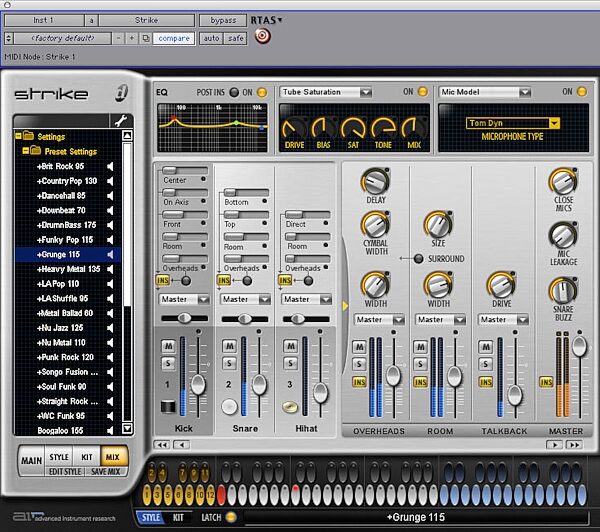
Task: Mute the Overheads channel
Action: point(359,347)
